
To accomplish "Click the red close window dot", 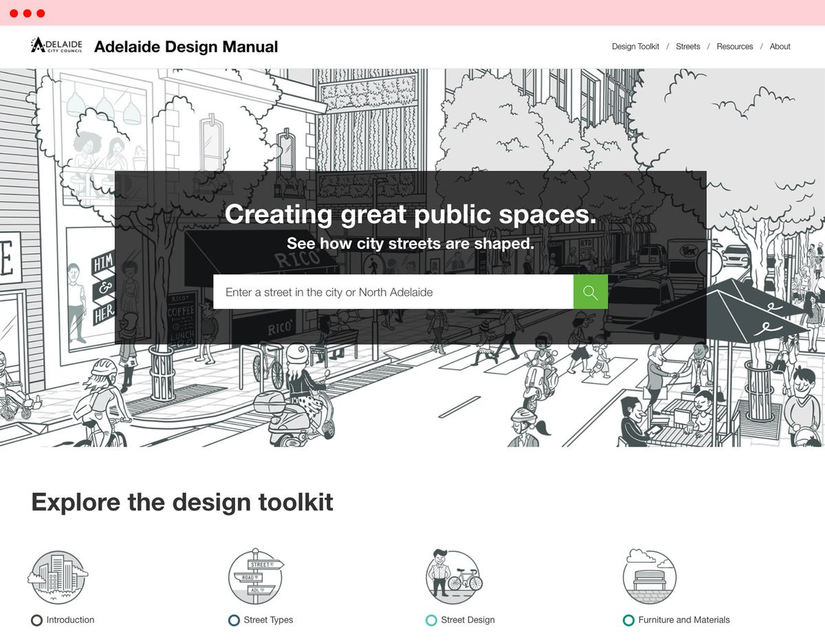I will pos(14,13).
